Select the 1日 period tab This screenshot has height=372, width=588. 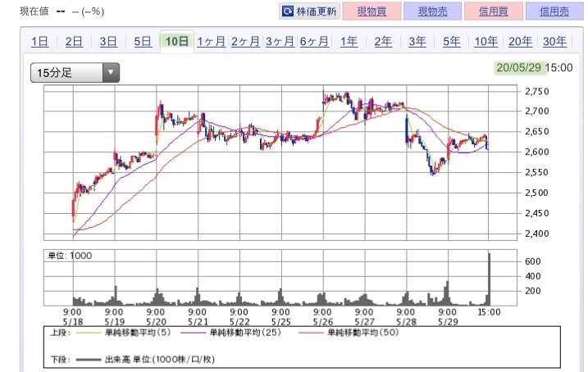(x=39, y=41)
